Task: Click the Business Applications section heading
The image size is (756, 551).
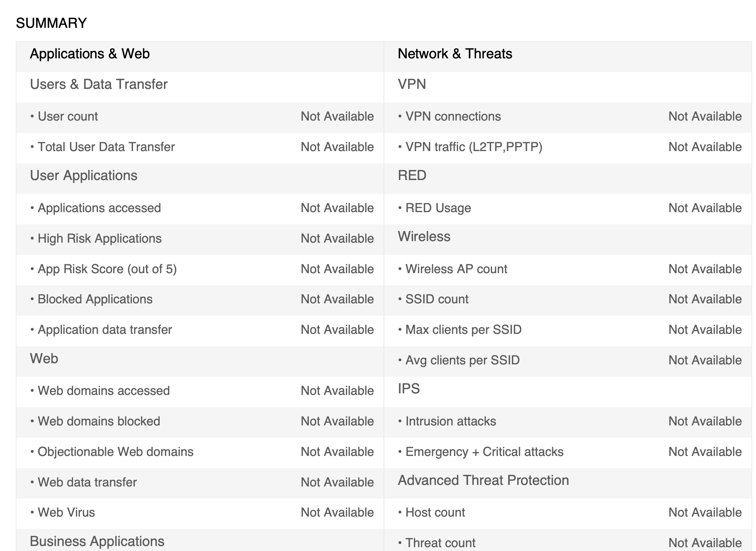Action: (x=97, y=541)
